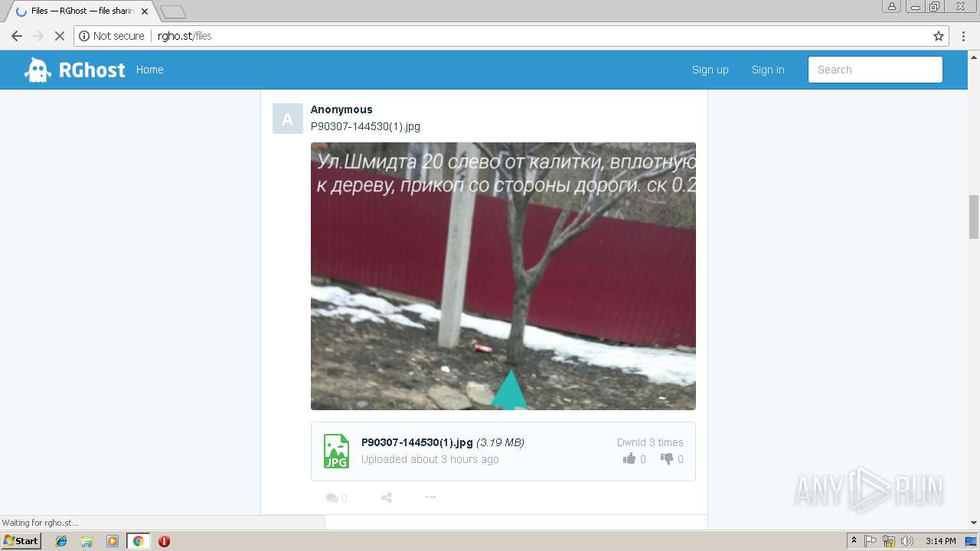Give a thumbs up to the file
The image size is (980, 551).
point(629,459)
